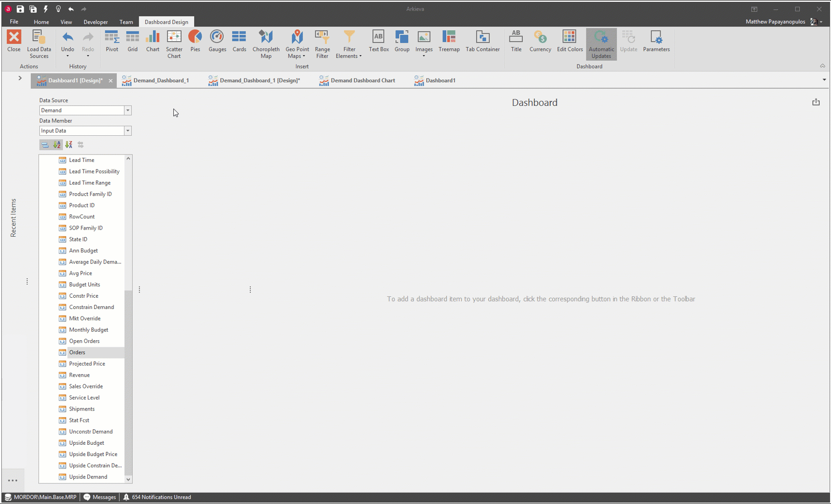
Task: Insert a Gauges item
Action: (x=217, y=41)
